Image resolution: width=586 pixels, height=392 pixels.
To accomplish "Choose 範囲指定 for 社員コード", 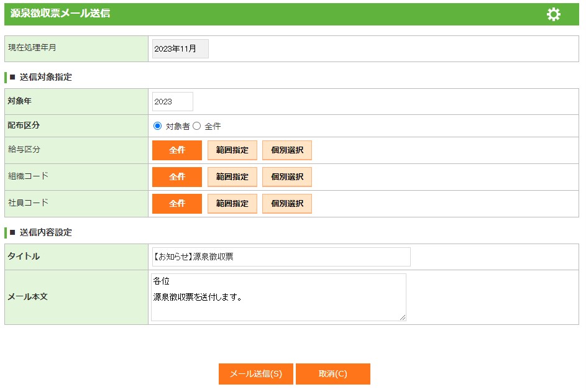I will point(232,204).
